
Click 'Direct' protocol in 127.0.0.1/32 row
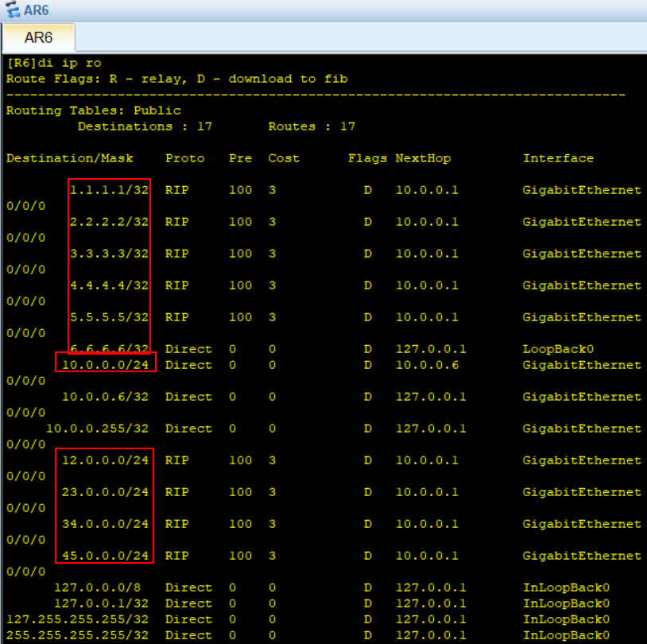click(188, 603)
